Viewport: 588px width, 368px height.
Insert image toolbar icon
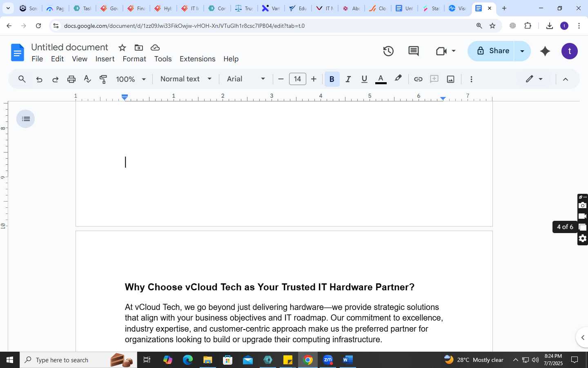(451, 79)
